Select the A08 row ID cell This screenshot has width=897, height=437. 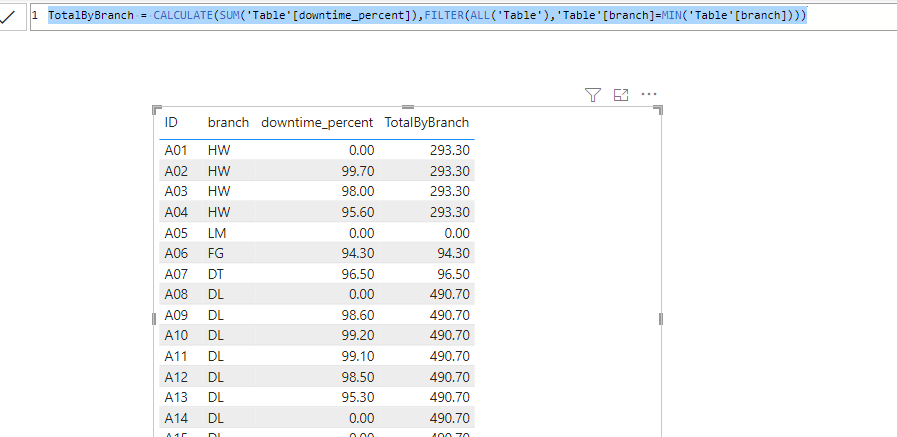pyautogui.click(x=176, y=295)
